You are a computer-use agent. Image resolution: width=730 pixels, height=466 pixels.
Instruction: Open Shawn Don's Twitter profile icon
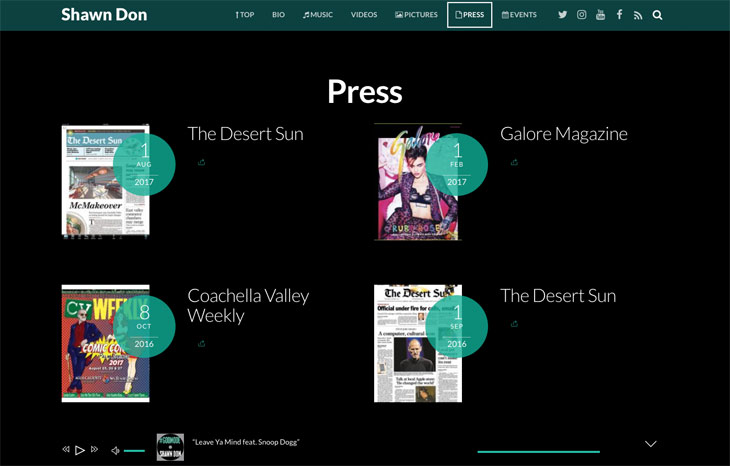[x=562, y=14]
